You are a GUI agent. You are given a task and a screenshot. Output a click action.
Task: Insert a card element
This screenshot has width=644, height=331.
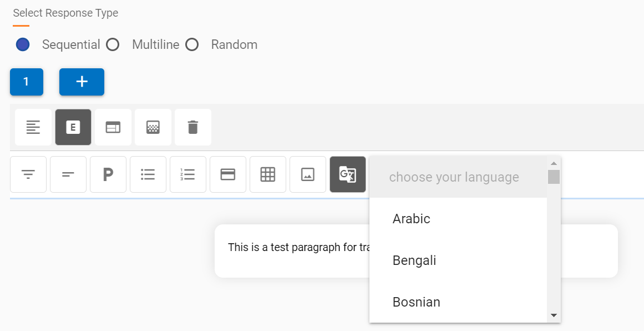pyautogui.click(x=228, y=174)
